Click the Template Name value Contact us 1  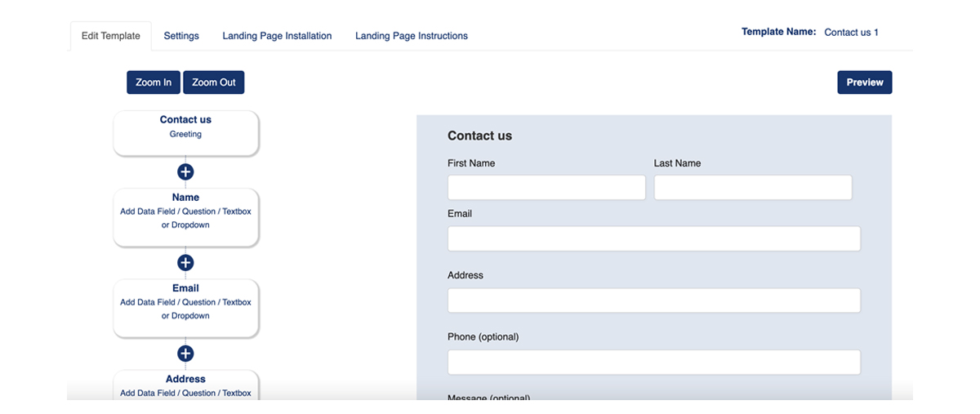click(851, 33)
